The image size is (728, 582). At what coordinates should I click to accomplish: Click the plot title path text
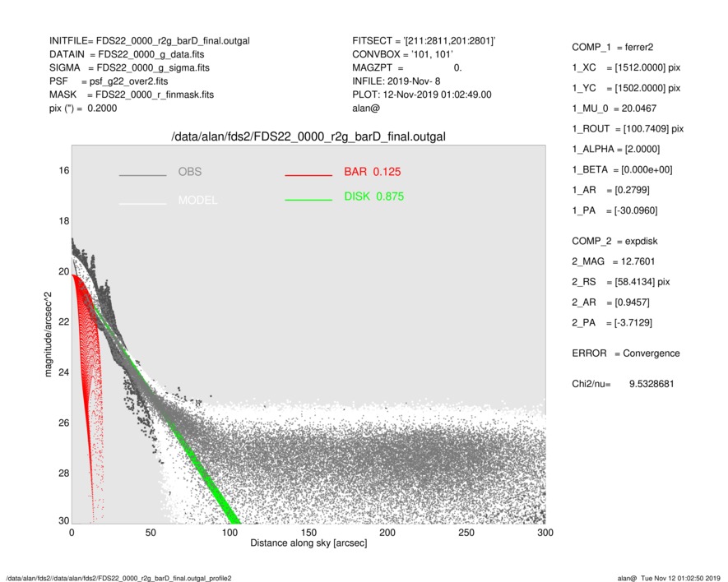(308, 136)
